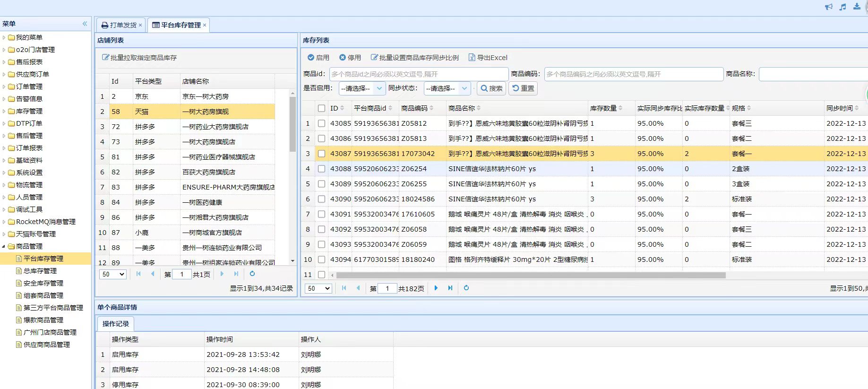868x389 pixels.
Task: Toggle the select-all checkbox in inventory header
Action: tap(322, 108)
